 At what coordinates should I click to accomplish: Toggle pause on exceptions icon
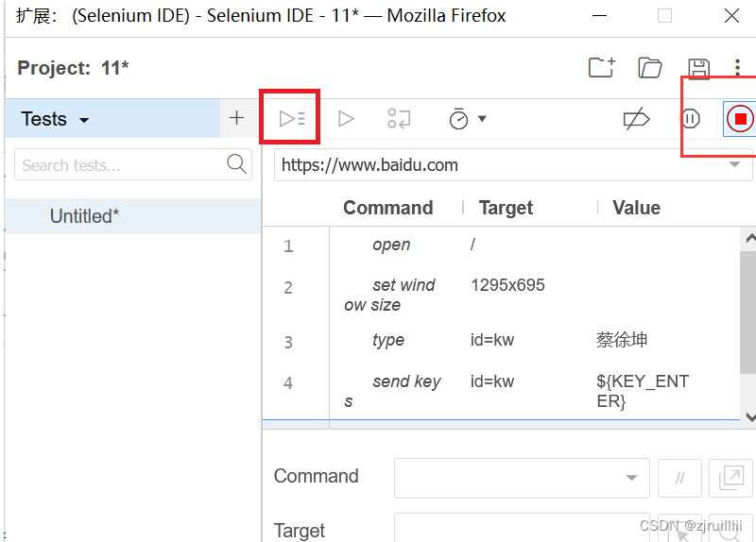691,119
